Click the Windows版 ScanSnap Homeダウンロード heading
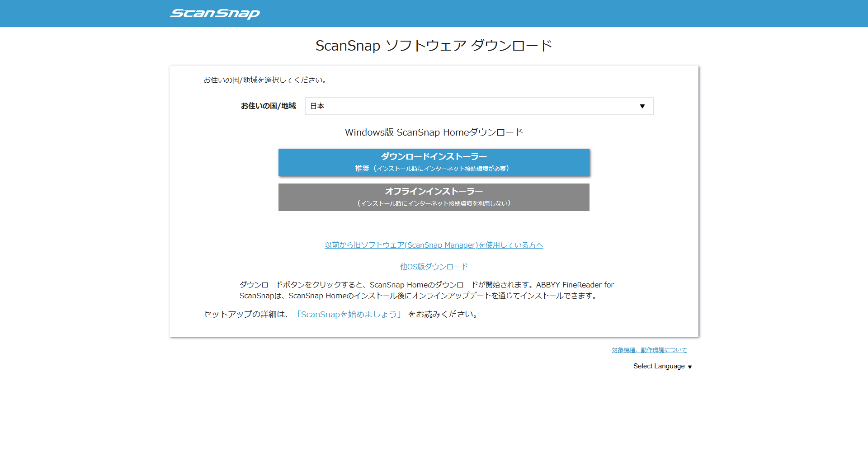Viewport: 868px width, 466px height. tap(434, 132)
